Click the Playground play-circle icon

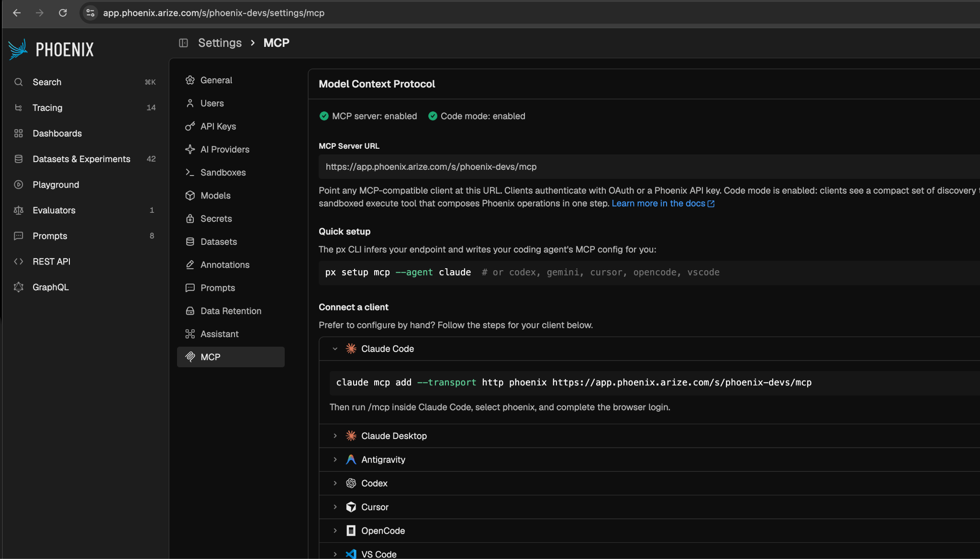tap(19, 185)
